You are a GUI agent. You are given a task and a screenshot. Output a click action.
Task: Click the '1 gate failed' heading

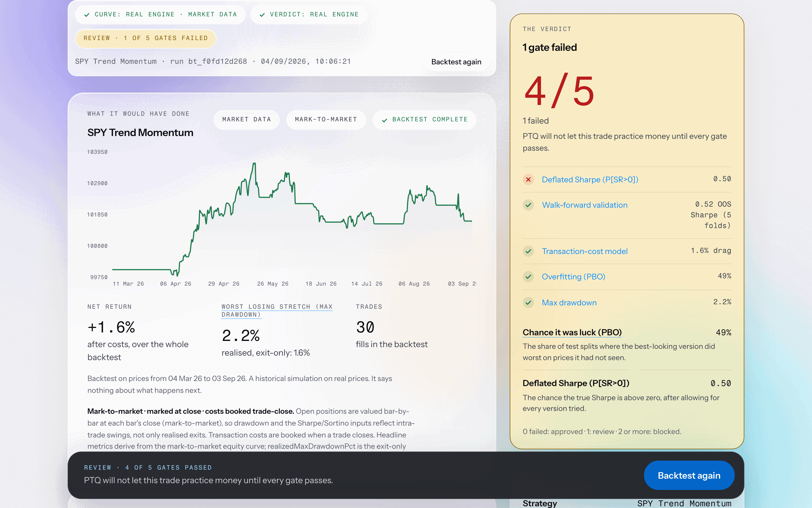(x=550, y=47)
